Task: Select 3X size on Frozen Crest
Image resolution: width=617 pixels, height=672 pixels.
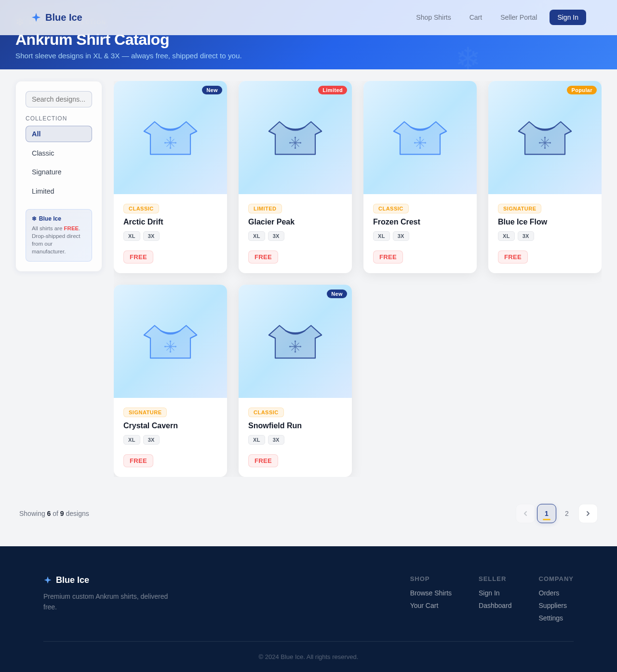Action: 401,236
